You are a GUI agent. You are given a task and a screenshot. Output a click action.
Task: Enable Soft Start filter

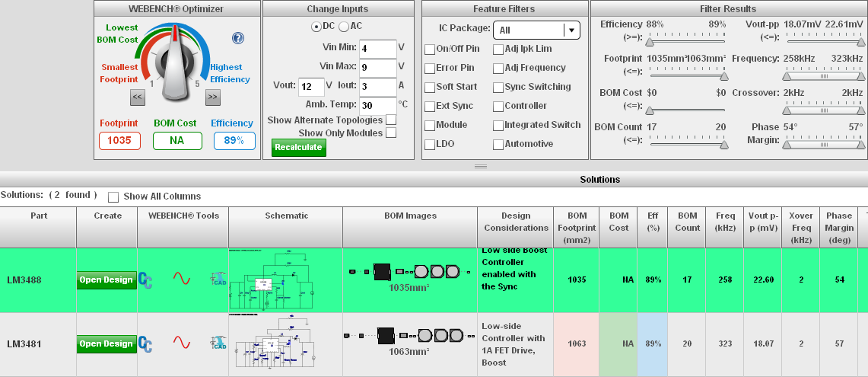click(x=430, y=87)
